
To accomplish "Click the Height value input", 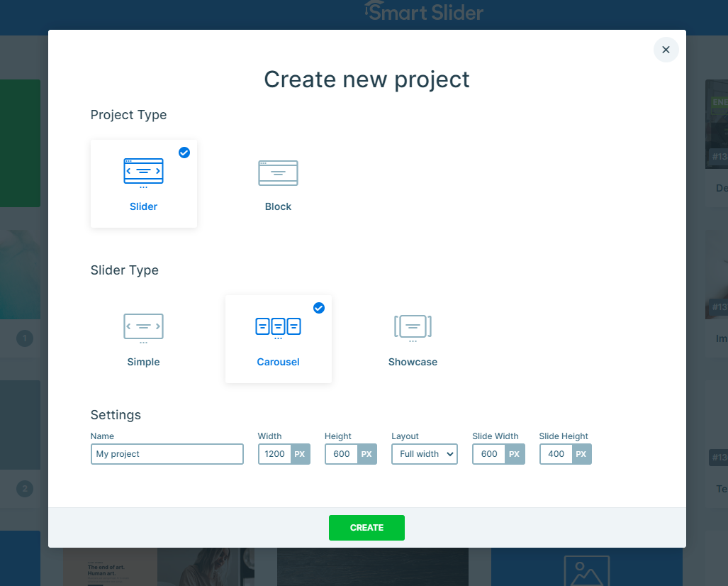I will coord(341,454).
